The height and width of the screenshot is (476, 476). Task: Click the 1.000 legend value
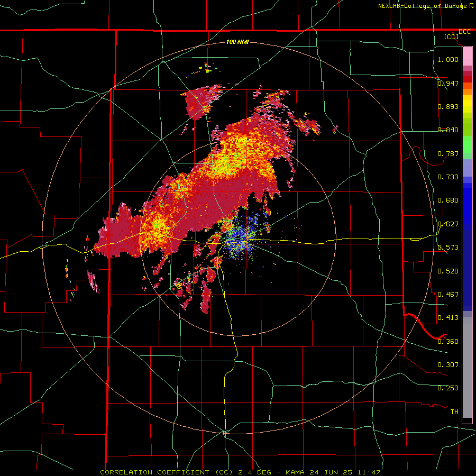point(448,59)
